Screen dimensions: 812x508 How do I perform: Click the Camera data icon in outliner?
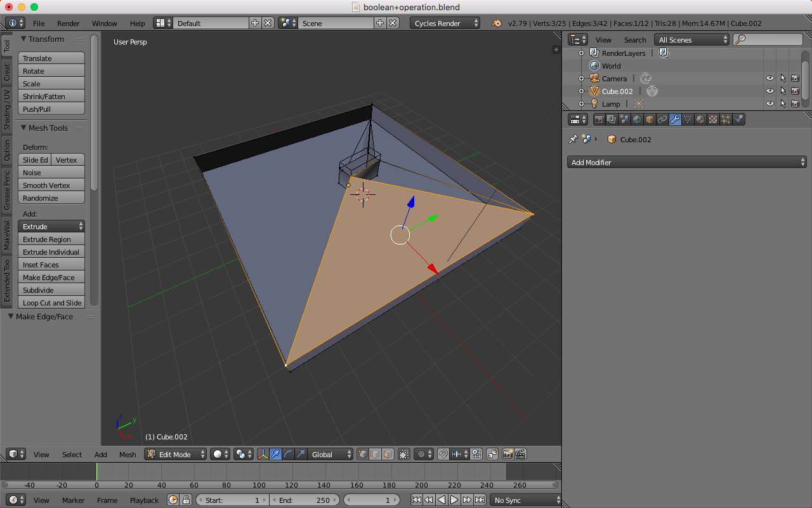(x=646, y=78)
